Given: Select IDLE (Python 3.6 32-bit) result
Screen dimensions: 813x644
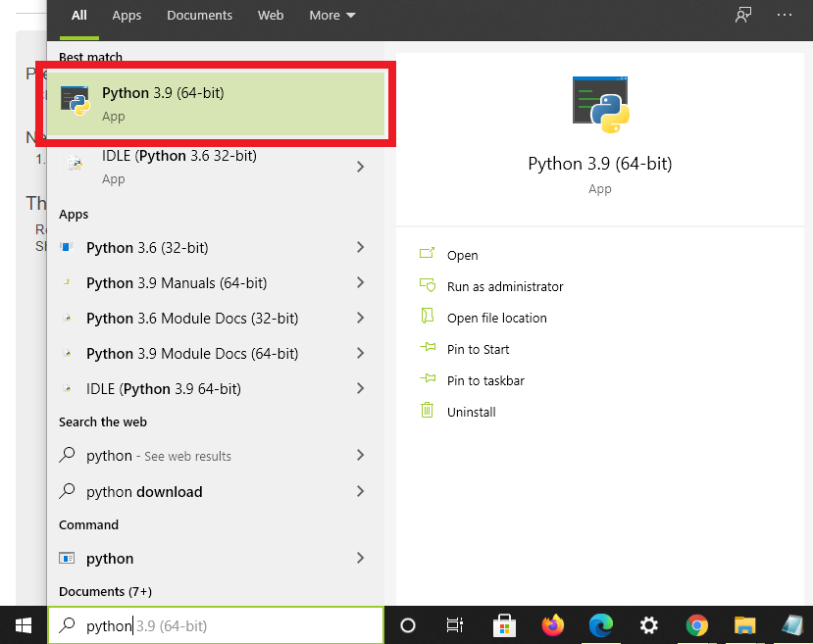Looking at the screenshot, I should 216,167.
